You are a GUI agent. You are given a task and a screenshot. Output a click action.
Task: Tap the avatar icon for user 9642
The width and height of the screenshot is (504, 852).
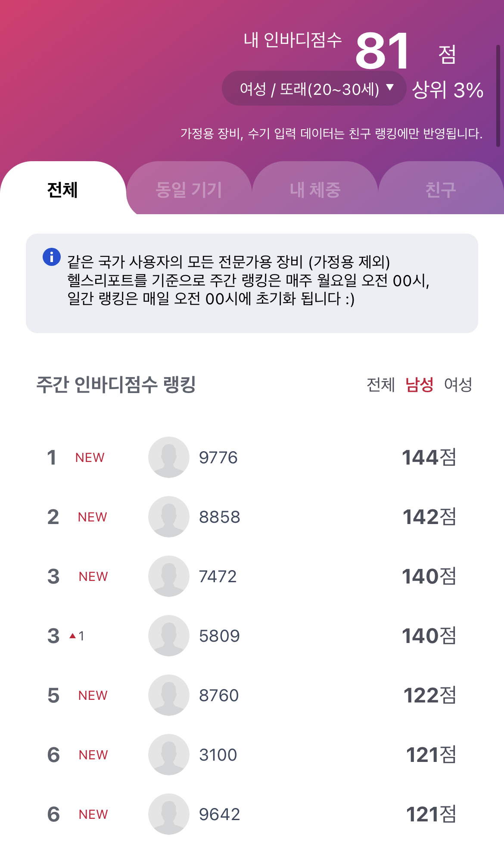[169, 814]
